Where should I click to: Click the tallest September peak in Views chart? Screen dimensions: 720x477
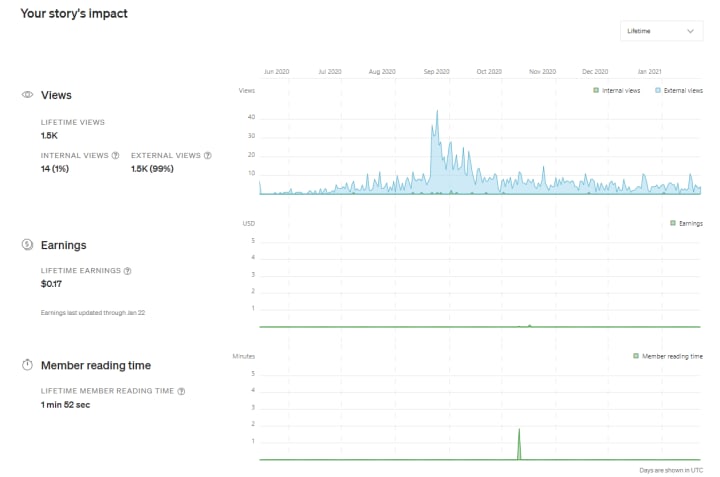pos(437,111)
